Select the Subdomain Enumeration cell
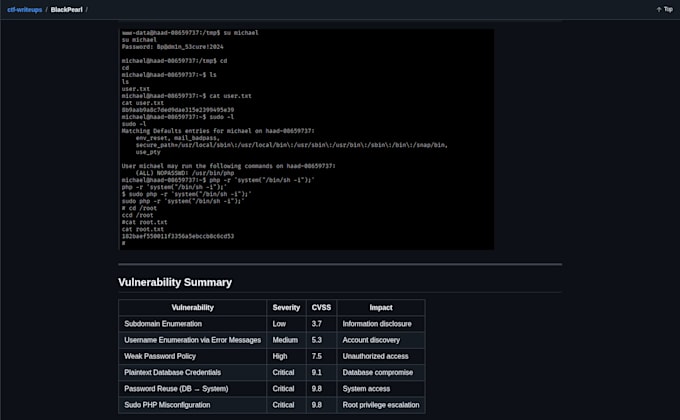The height and width of the screenshot is (420, 680). [193, 324]
